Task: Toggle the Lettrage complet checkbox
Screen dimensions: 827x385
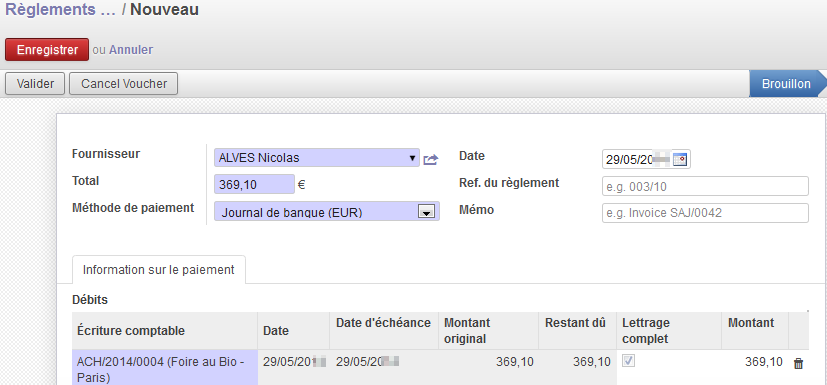Action: click(x=629, y=361)
